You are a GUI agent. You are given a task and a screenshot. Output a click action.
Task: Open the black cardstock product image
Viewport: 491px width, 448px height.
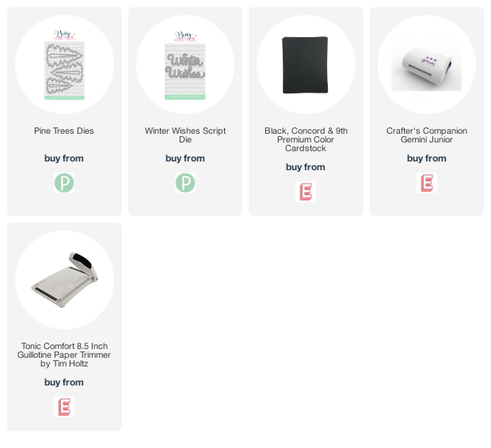pos(306,64)
